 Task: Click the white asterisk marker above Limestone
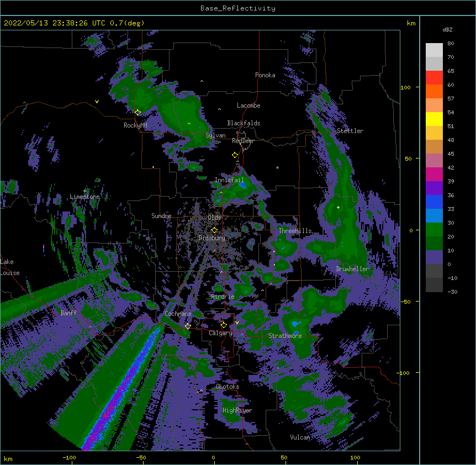[85, 191]
